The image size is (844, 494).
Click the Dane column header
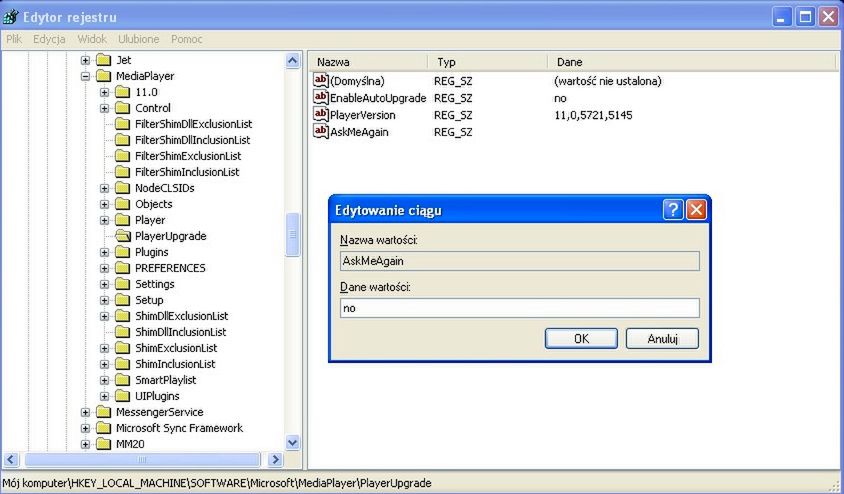(x=693, y=62)
